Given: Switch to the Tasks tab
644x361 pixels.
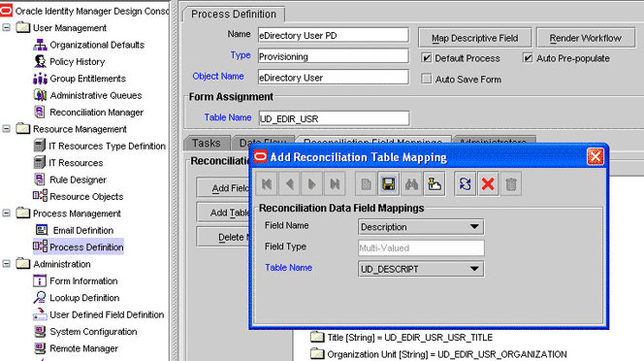Looking at the screenshot, I should pyautogui.click(x=207, y=143).
